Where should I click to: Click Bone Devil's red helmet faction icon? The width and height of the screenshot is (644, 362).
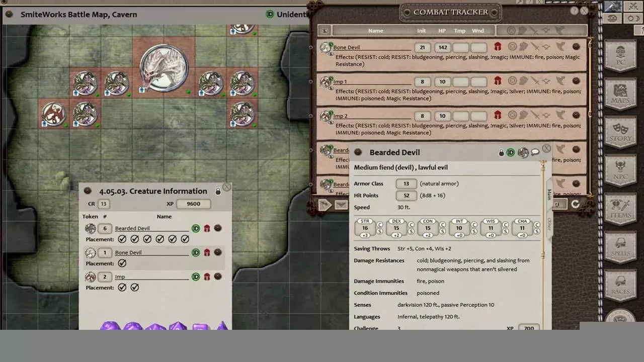498,47
